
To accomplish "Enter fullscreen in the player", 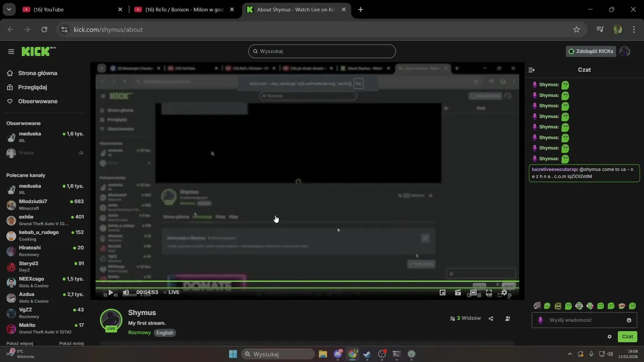I will 489,292.
